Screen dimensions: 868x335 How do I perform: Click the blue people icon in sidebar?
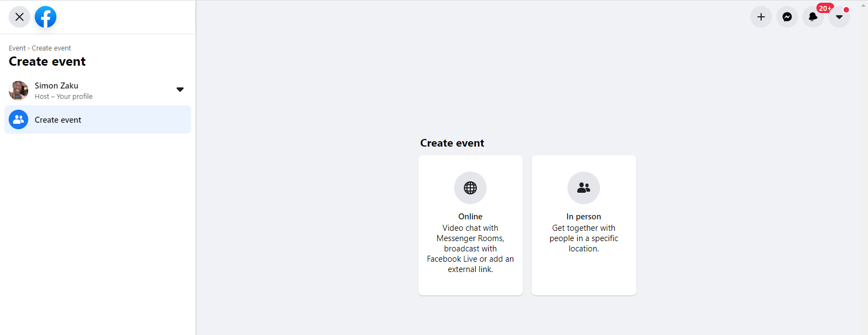[18, 119]
